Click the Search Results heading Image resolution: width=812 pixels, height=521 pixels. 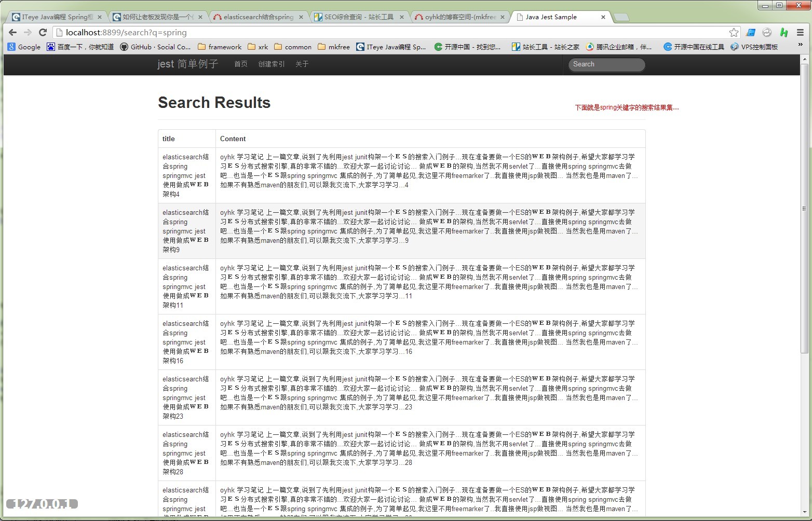coord(214,103)
